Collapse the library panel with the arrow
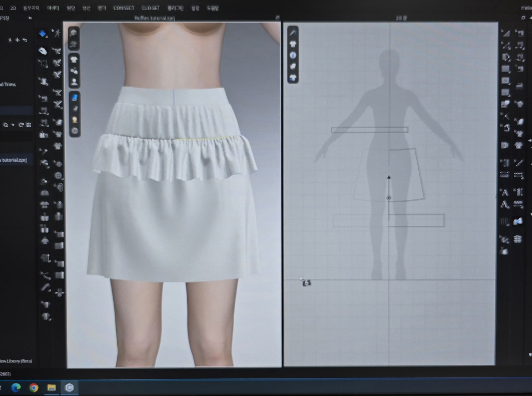 (x=30, y=18)
